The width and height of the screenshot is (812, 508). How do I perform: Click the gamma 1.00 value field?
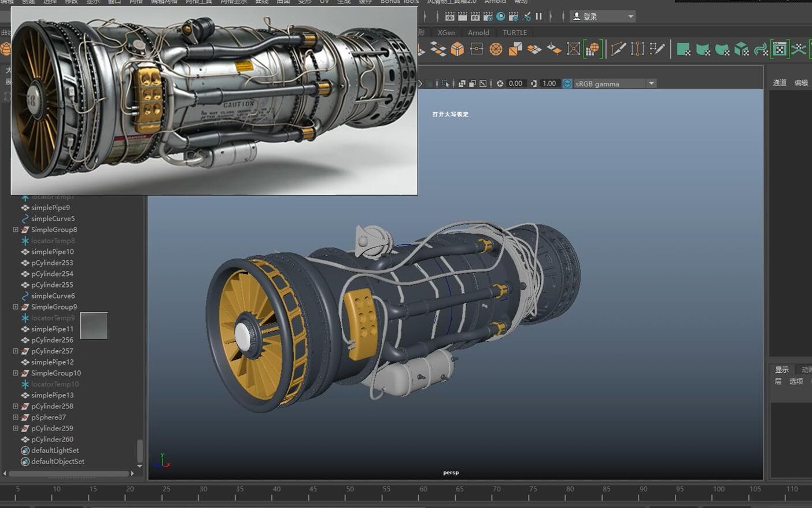click(548, 83)
